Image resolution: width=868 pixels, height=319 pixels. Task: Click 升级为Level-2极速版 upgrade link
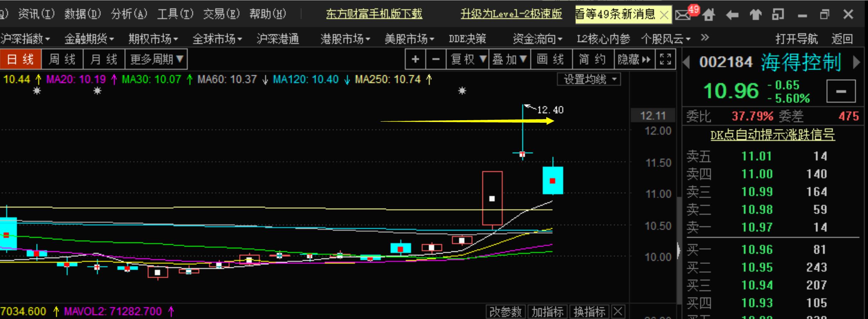(x=511, y=14)
